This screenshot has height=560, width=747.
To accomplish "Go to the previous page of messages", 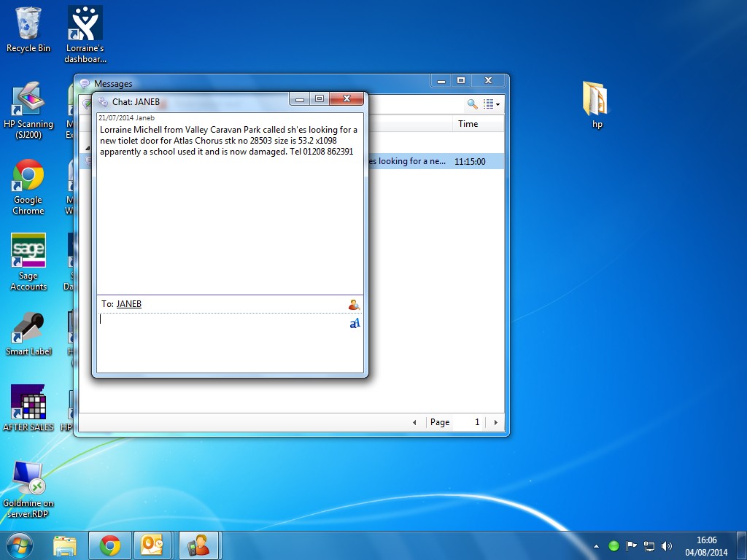I will point(414,422).
